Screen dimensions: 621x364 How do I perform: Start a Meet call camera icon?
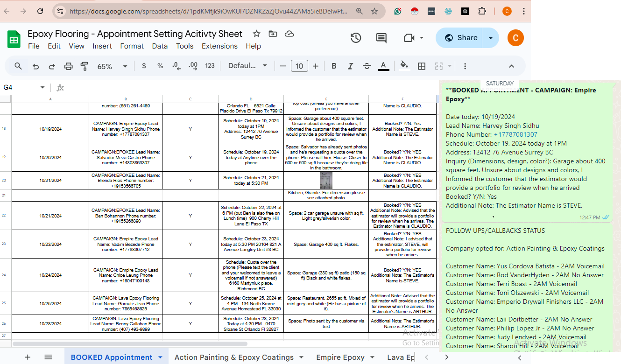409,38
